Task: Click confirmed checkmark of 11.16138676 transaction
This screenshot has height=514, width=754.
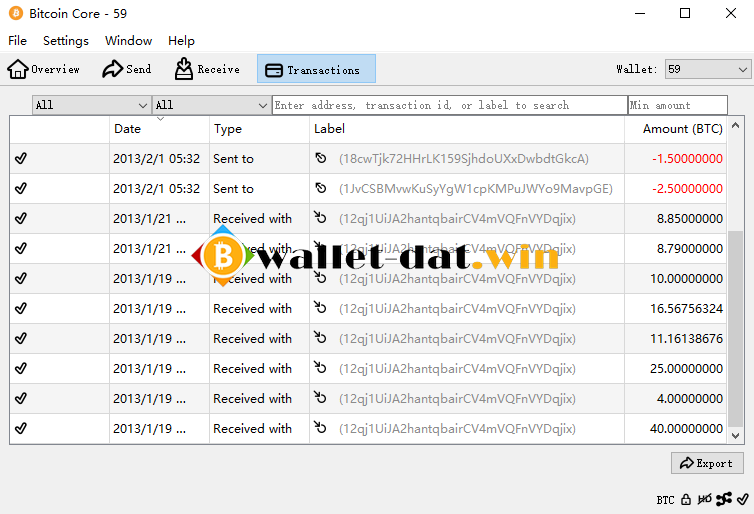Action: (x=21, y=338)
